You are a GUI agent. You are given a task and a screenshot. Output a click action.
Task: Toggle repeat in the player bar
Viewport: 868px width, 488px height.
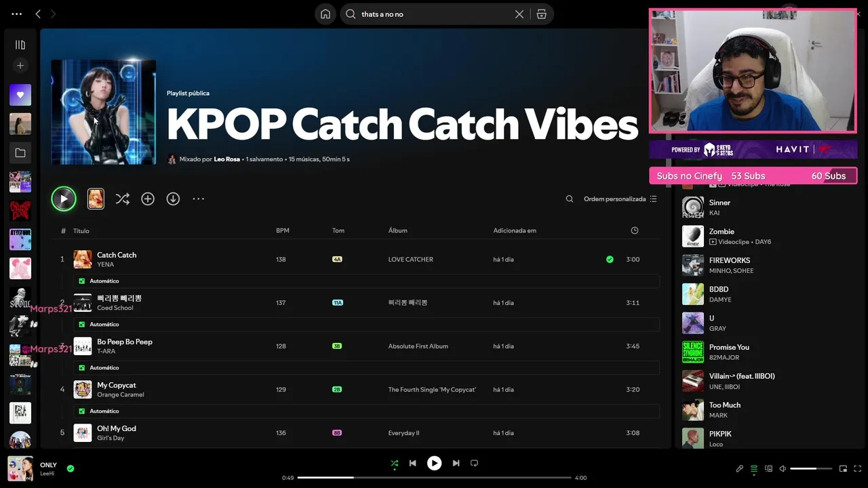(x=474, y=464)
